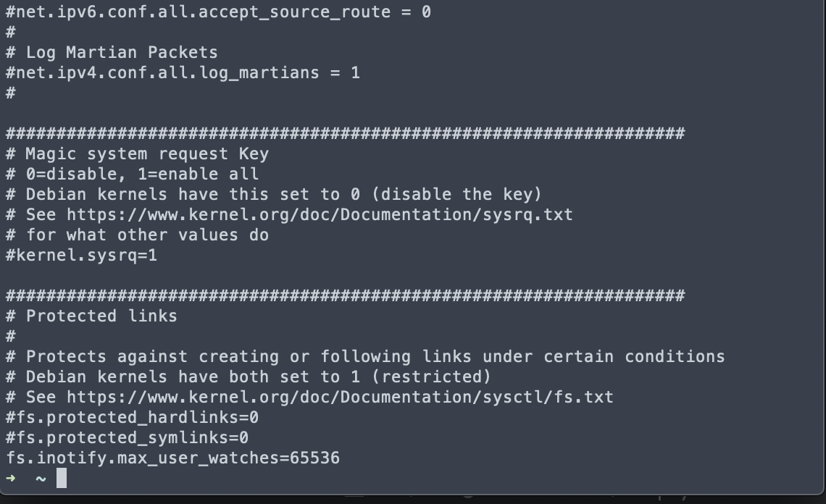Click the "Debian kernels have both set to 1" line
The width and height of the screenshot is (826, 504).
258,377
